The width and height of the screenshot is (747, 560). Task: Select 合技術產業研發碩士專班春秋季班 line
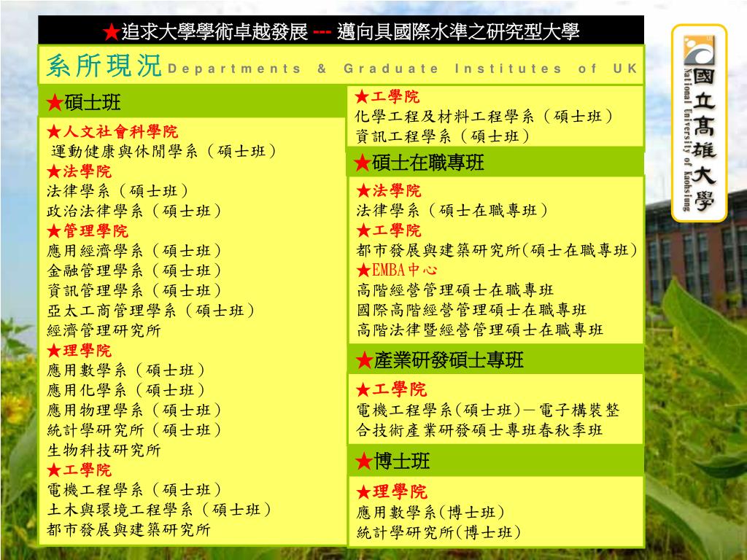(x=480, y=430)
